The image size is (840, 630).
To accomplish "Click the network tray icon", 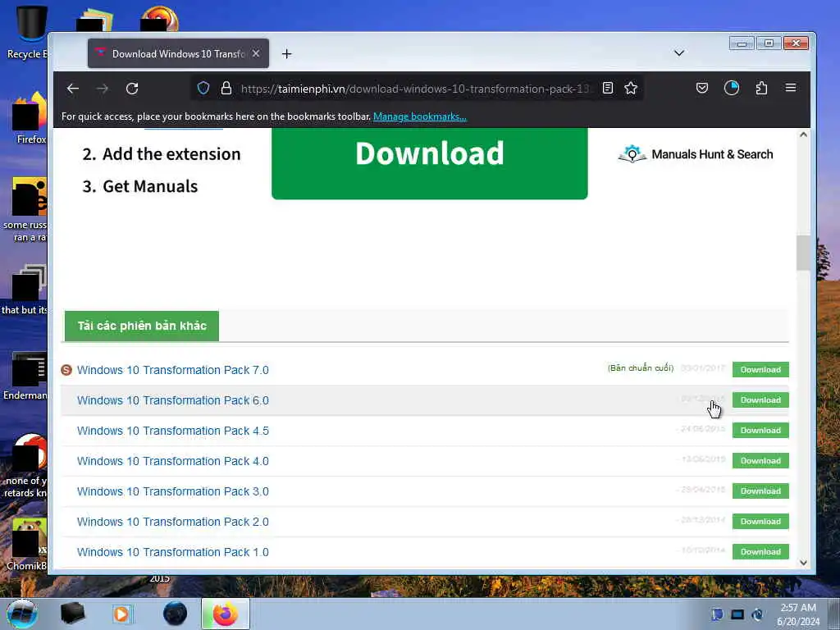I will pos(737,614).
